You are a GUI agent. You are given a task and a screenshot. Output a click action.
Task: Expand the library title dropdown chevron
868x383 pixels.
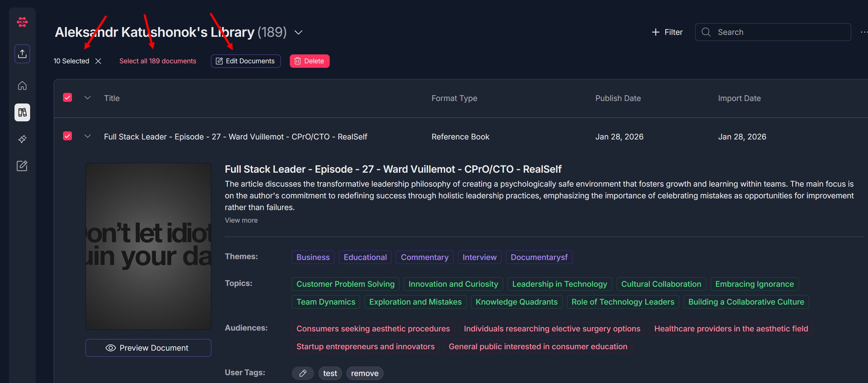click(298, 32)
